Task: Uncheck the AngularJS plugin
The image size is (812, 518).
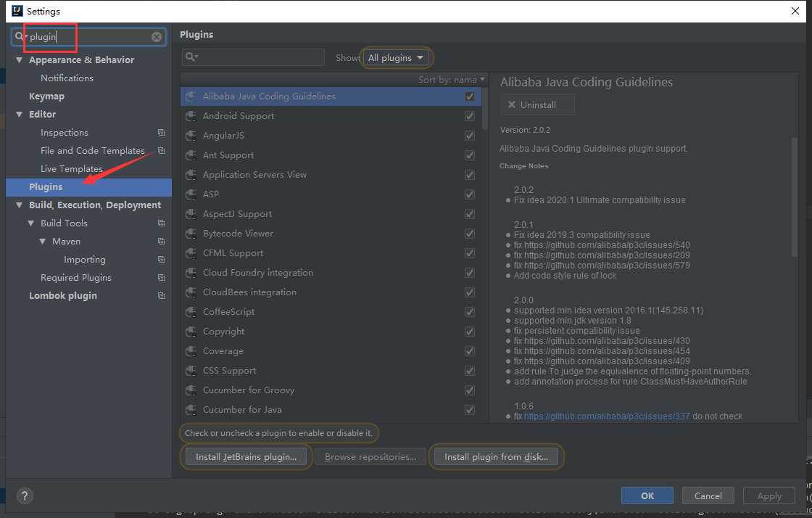Action: tap(470, 136)
